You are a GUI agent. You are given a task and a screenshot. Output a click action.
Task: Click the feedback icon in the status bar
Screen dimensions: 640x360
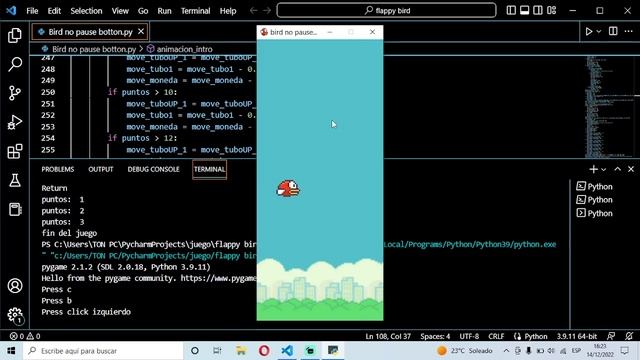(x=611, y=336)
